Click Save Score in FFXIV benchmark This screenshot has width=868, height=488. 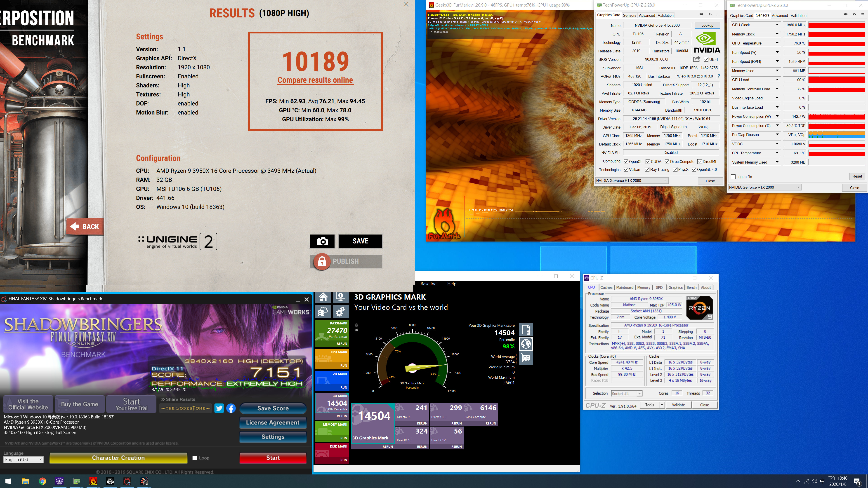pyautogui.click(x=273, y=408)
